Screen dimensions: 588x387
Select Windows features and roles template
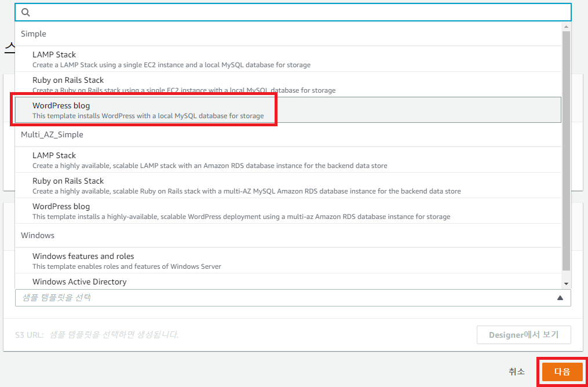coord(288,261)
